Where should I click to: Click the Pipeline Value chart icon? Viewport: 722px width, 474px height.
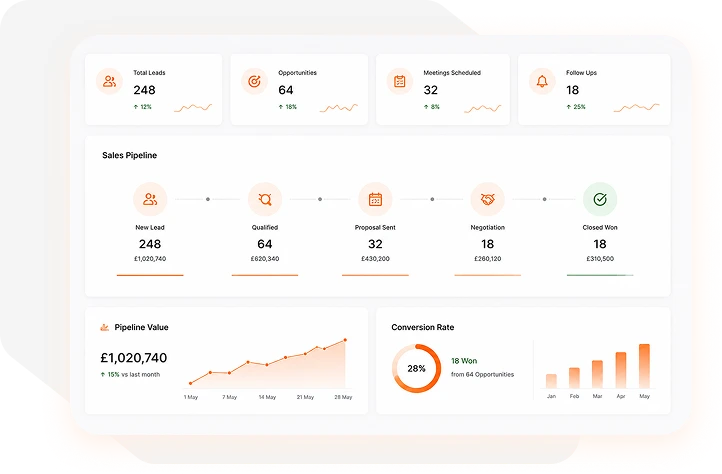pos(105,327)
